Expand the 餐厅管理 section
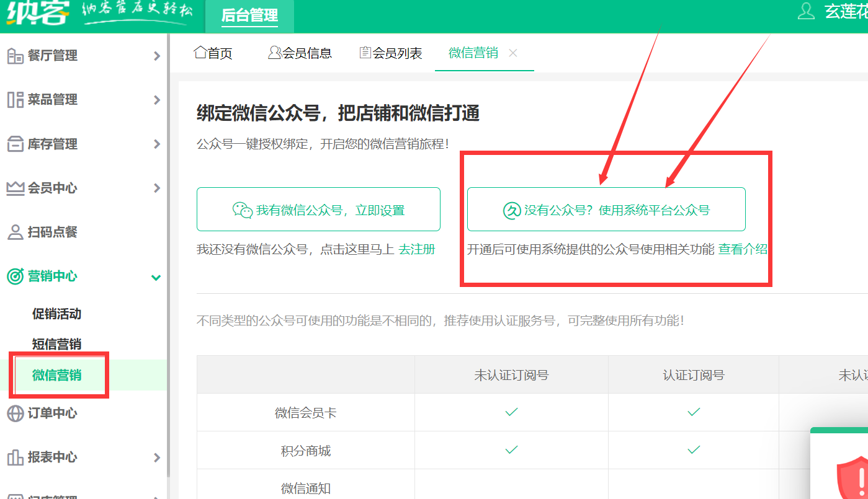The image size is (868, 499). (156, 56)
